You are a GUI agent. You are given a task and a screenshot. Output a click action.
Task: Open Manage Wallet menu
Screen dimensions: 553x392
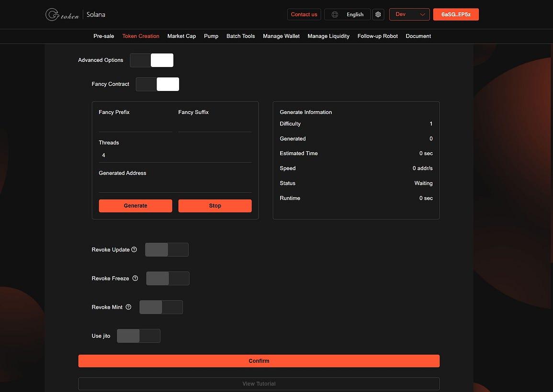pyautogui.click(x=282, y=36)
